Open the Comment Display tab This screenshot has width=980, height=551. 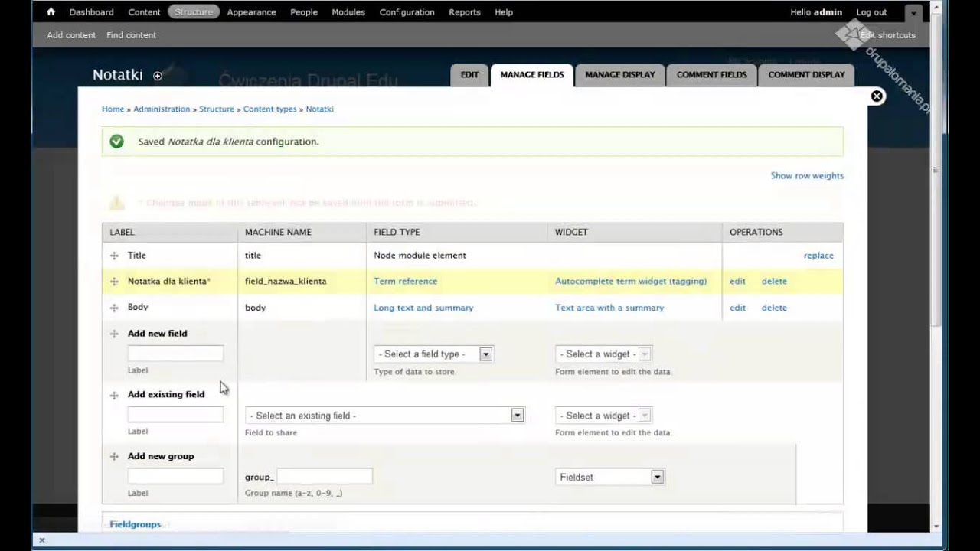[x=807, y=75]
